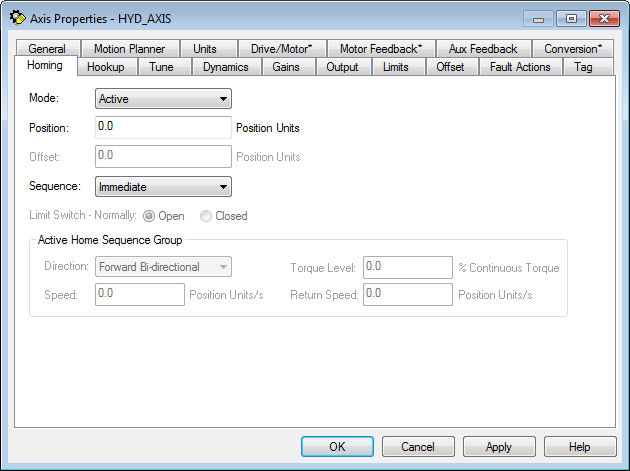Select the Aux Feedback tab
Screen dimensions: 630x471
click(x=483, y=49)
